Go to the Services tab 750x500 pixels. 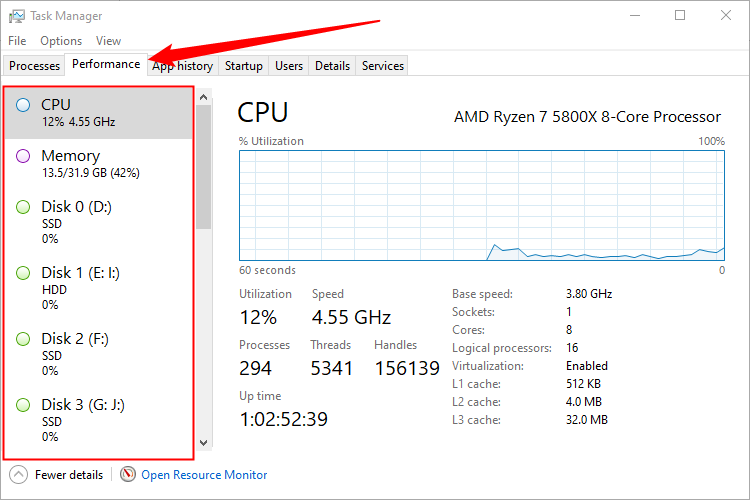[x=383, y=66]
